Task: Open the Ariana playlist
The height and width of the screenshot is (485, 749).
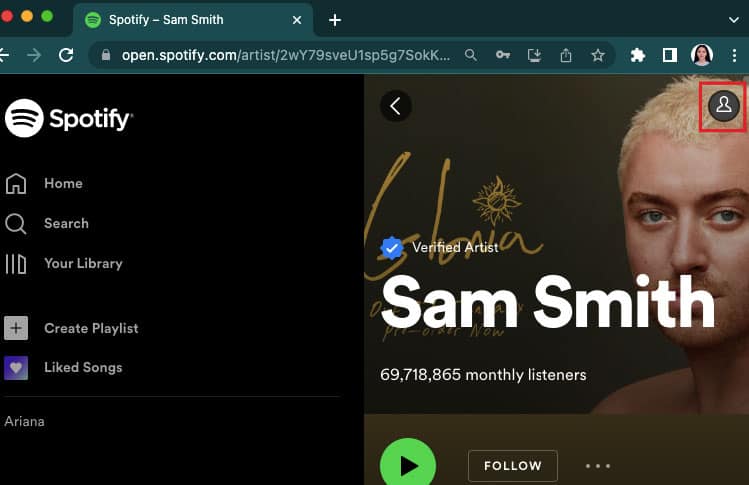Action: 24,421
